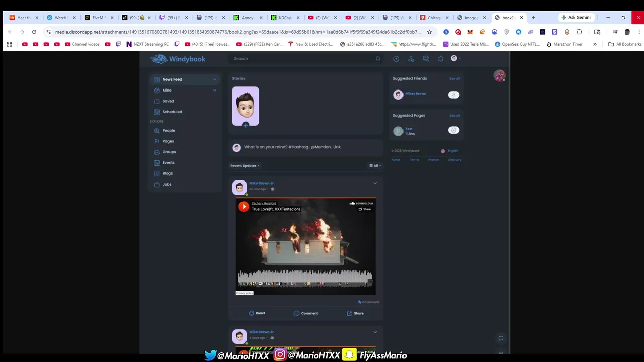Switch to the FiveM tab
This screenshot has height=362, width=644.
click(99, 18)
